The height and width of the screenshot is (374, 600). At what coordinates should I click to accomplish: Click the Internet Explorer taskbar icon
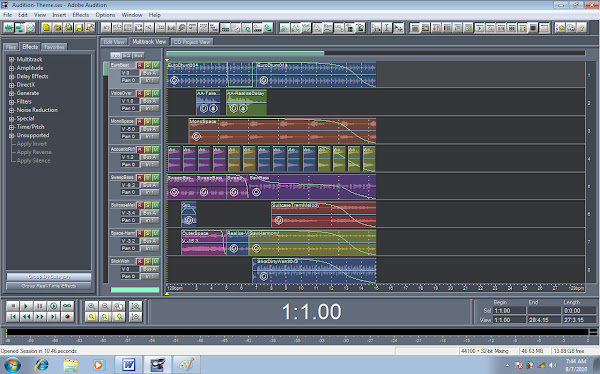tap(41, 365)
